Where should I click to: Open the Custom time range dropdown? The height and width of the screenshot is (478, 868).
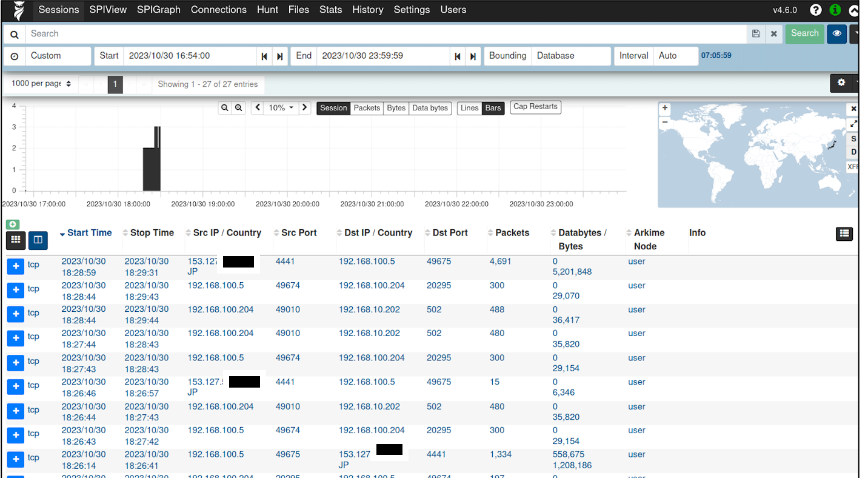pos(58,56)
